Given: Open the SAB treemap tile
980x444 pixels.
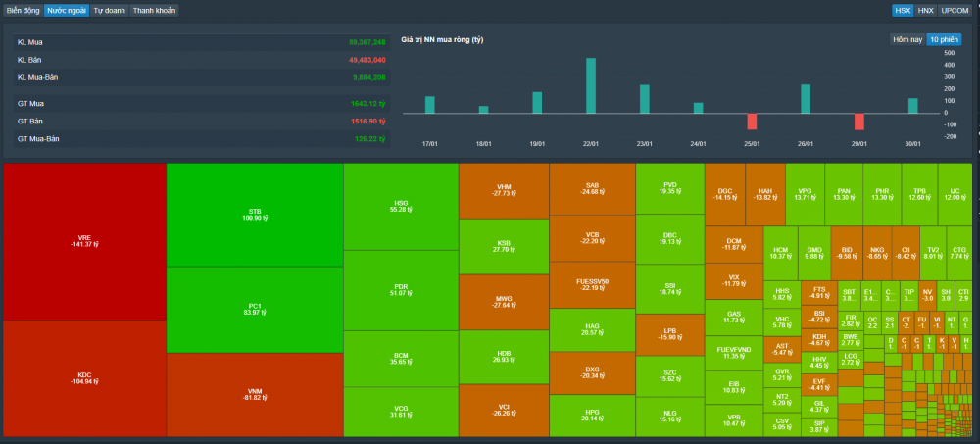Looking at the screenshot, I should (x=593, y=189).
